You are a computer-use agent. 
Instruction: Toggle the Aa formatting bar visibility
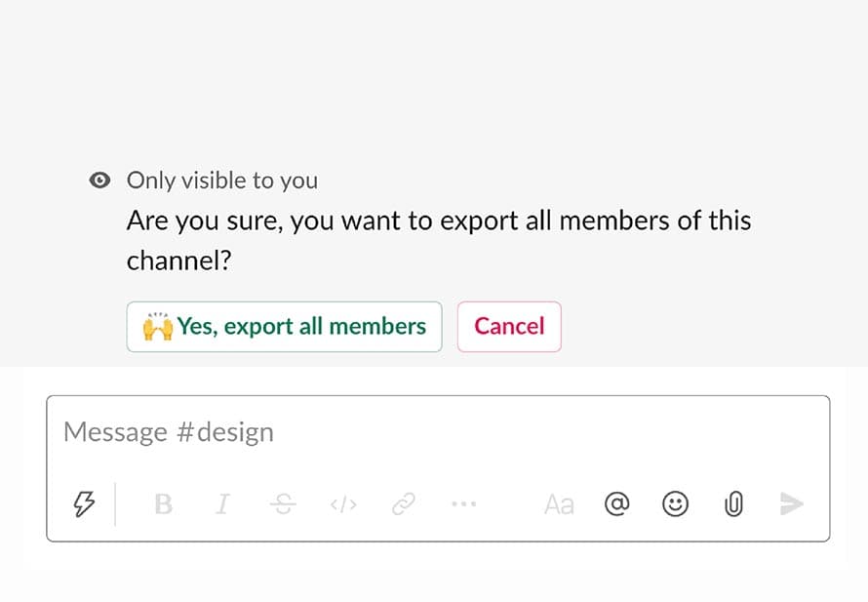click(x=559, y=504)
